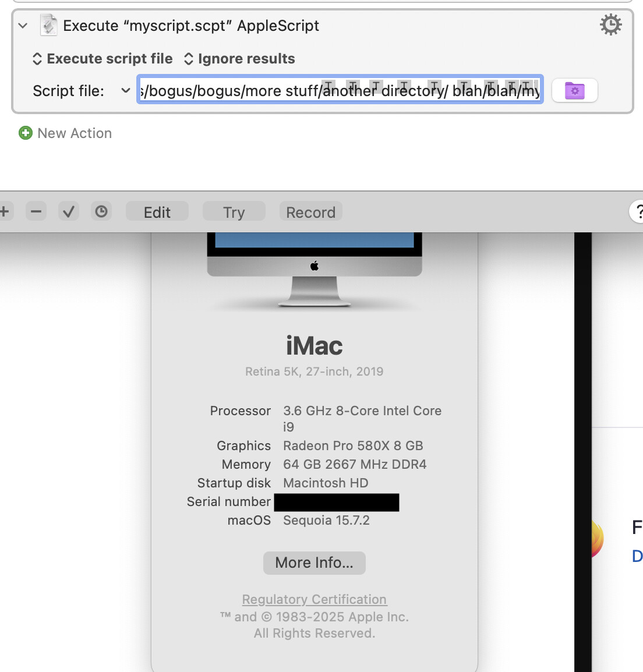Open the Regulatory Certification link
Viewport: 643px width, 672px height.
(314, 599)
